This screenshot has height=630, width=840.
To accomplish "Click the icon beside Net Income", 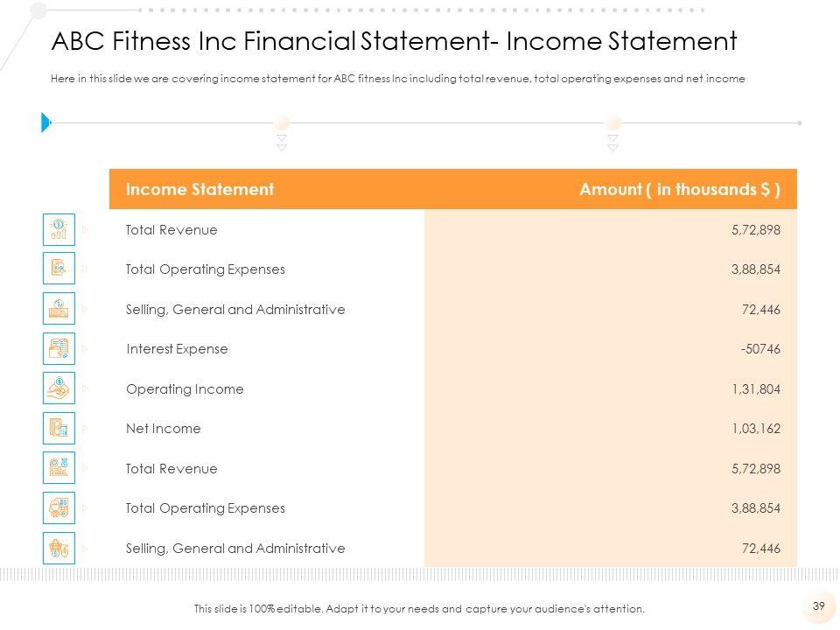I will (59, 428).
